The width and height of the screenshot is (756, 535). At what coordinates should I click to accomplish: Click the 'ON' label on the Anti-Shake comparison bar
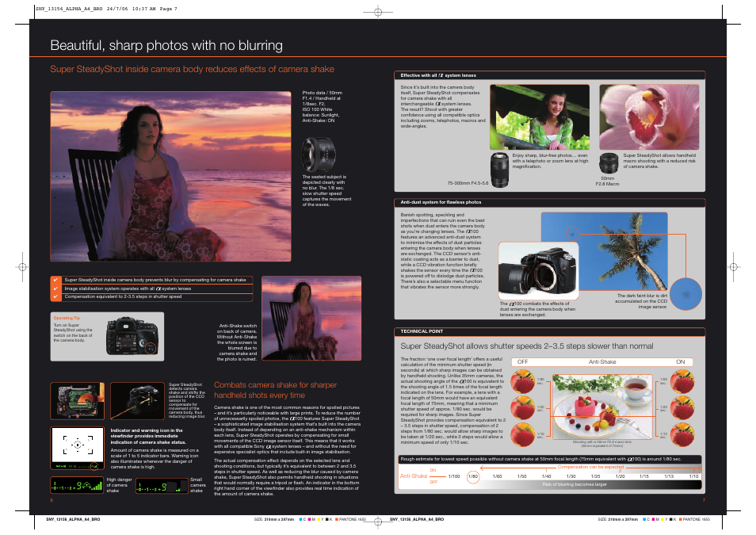point(680,361)
